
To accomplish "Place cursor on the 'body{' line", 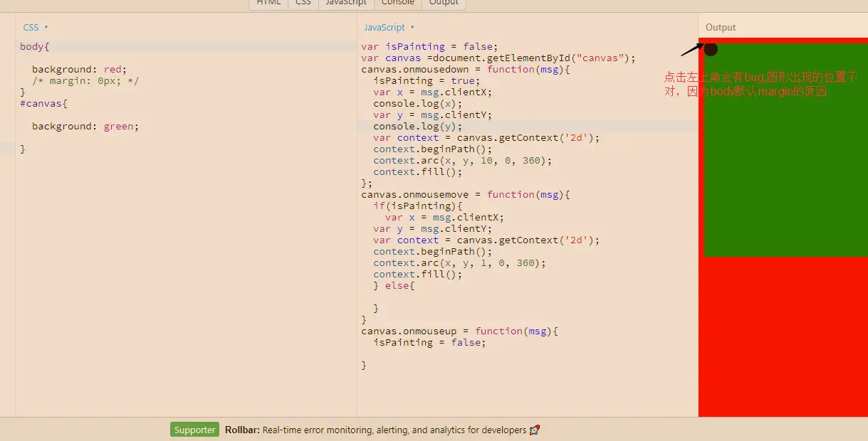I will coord(35,46).
